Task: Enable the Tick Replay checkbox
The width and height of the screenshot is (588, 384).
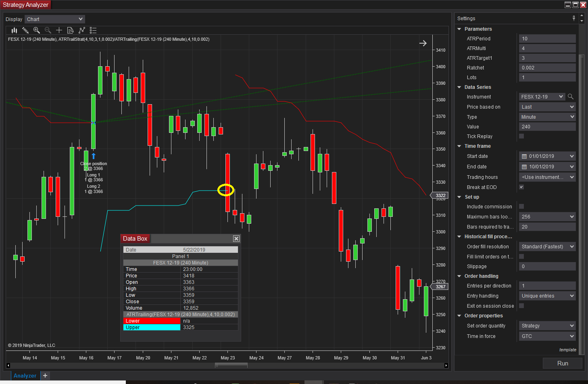Action: pos(521,136)
